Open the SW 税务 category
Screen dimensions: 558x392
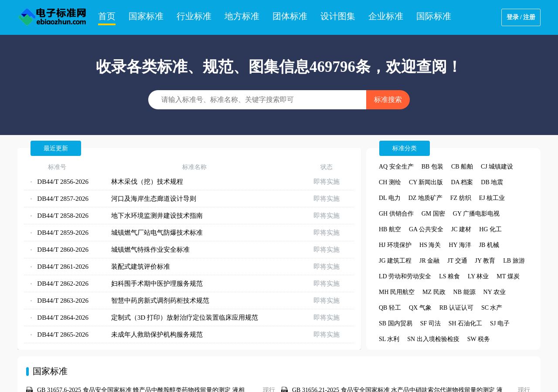point(479,339)
